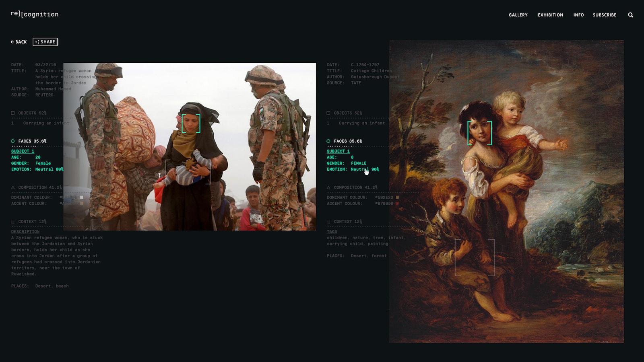Click the dominant colour swatch #592E23

(397, 197)
